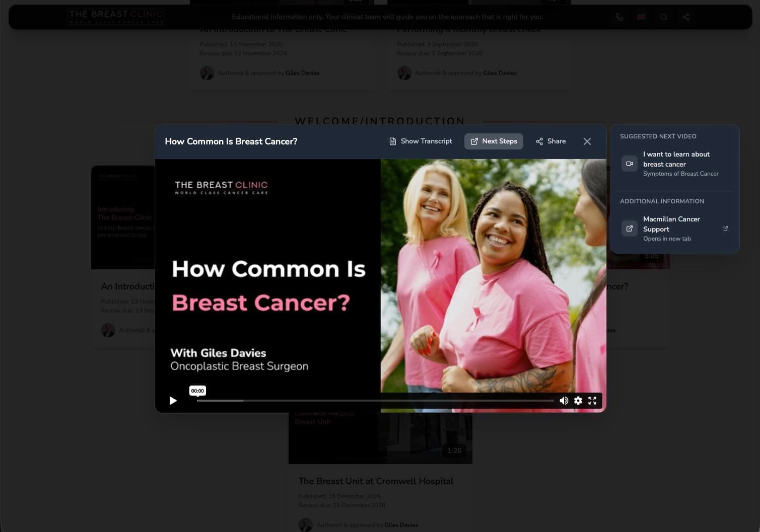Show the video transcript
The image size is (760, 532).
pos(421,141)
